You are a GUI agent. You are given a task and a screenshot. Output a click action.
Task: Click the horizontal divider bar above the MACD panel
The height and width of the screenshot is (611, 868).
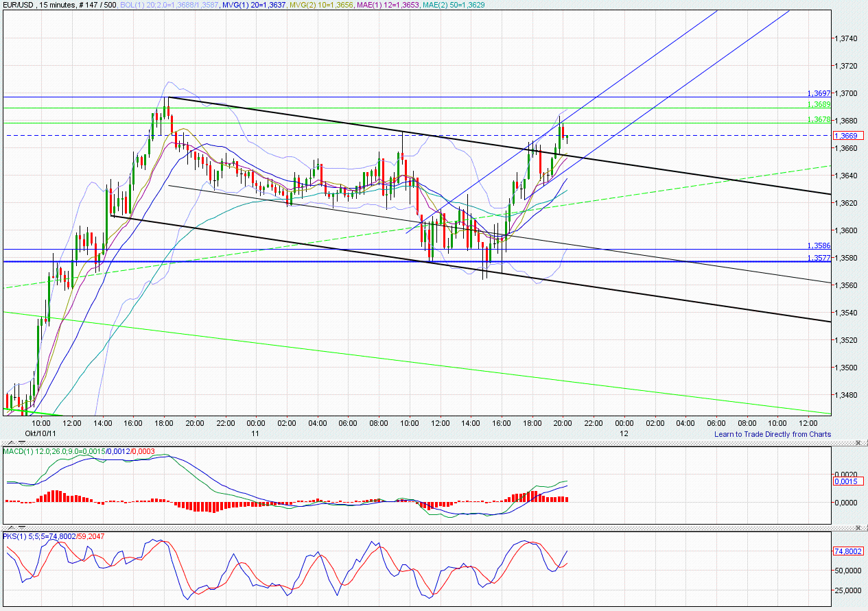(412, 442)
